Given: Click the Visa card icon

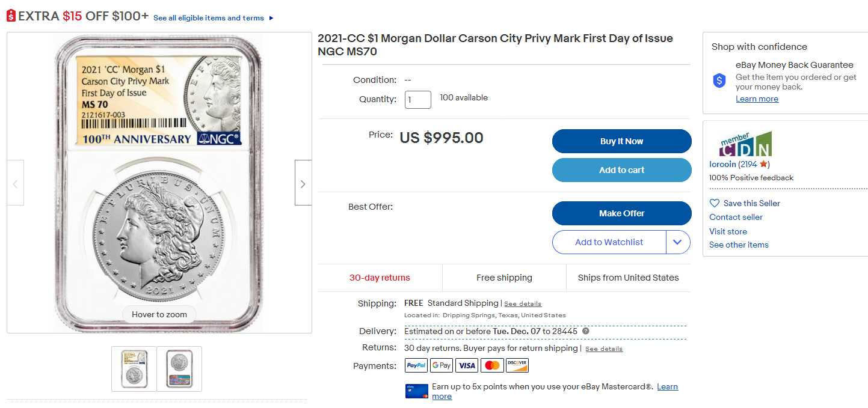Looking at the screenshot, I should [x=467, y=365].
